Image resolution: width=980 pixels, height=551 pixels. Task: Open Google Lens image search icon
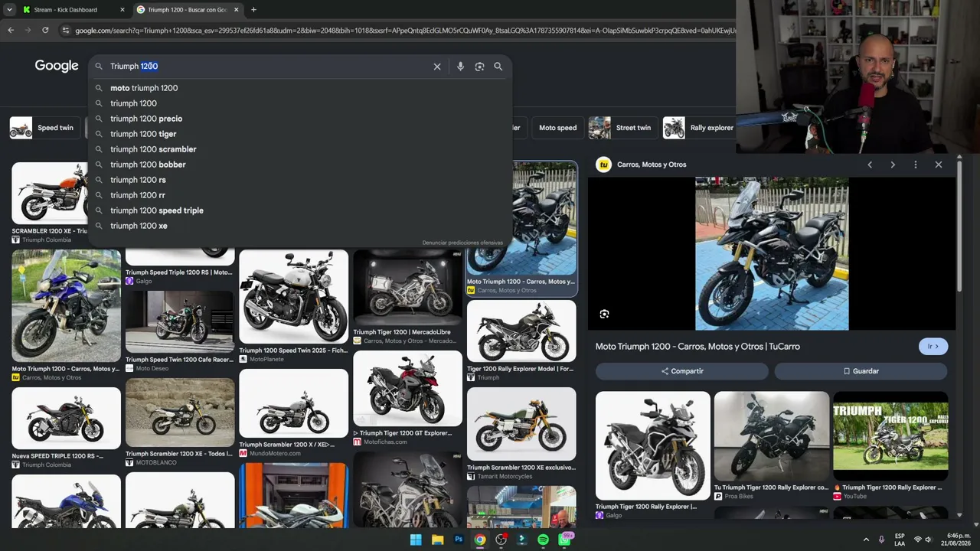[479, 67]
